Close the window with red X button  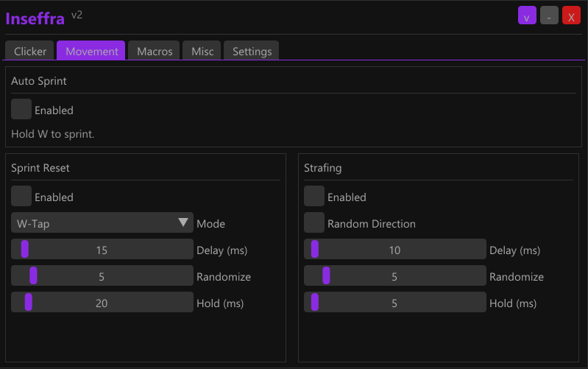[x=571, y=15]
